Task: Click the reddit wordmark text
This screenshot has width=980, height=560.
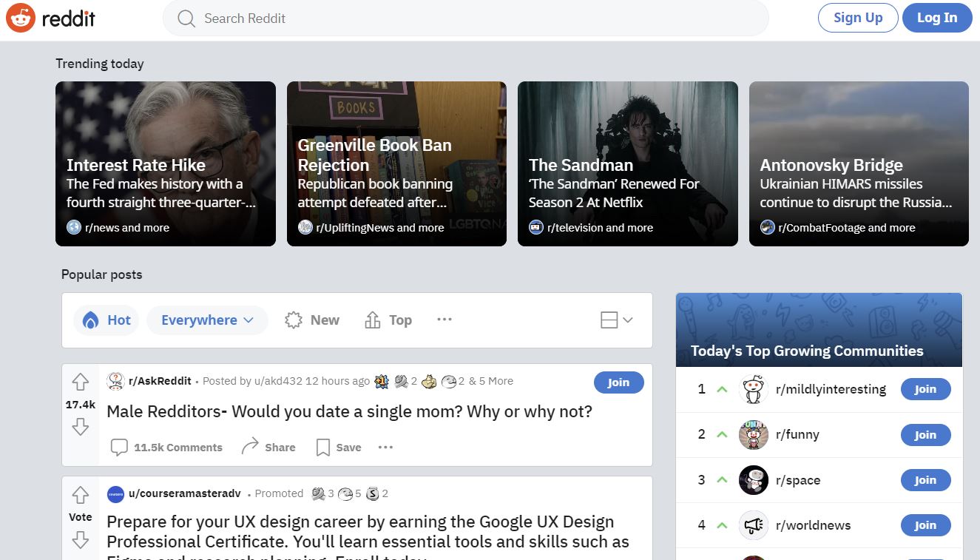Action: pos(68,18)
